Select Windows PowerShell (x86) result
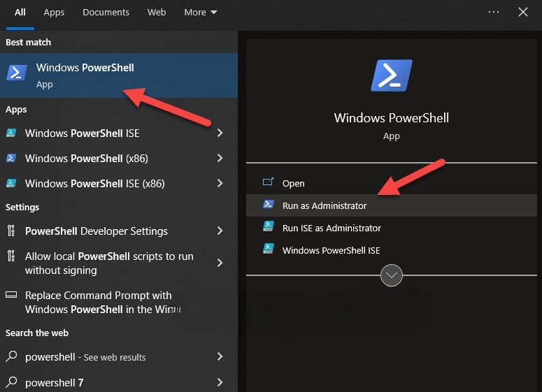 point(119,158)
